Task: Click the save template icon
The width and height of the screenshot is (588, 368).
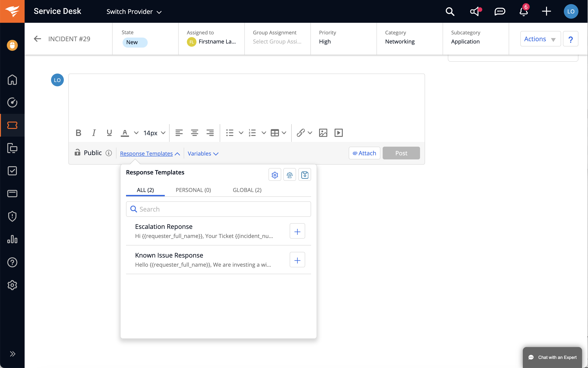Action: (x=304, y=175)
